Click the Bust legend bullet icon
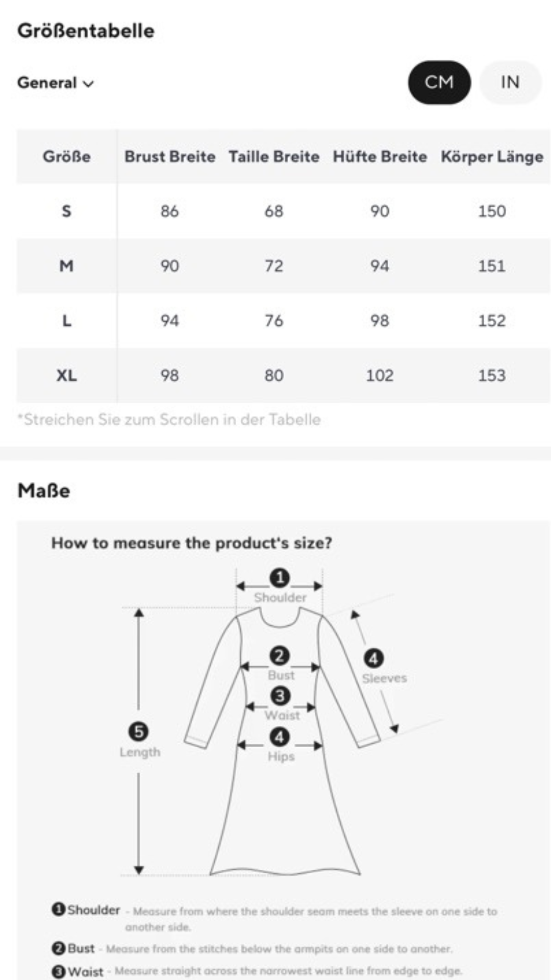 pos(59,948)
